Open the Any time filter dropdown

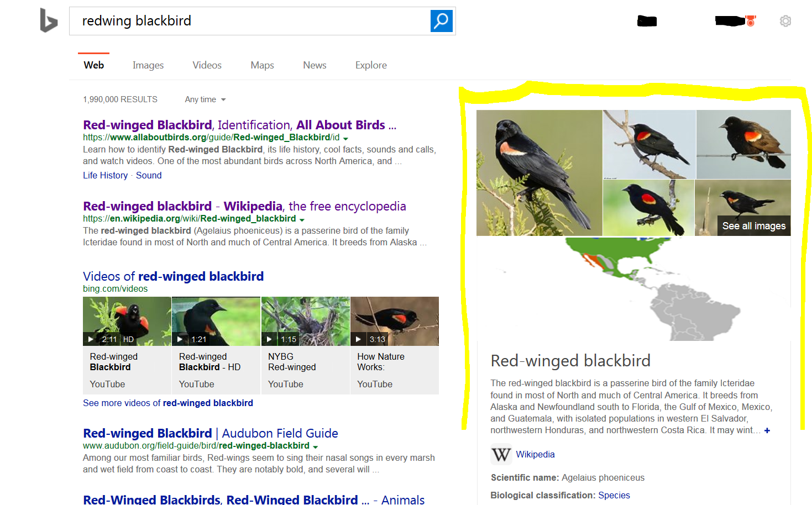pyautogui.click(x=206, y=99)
